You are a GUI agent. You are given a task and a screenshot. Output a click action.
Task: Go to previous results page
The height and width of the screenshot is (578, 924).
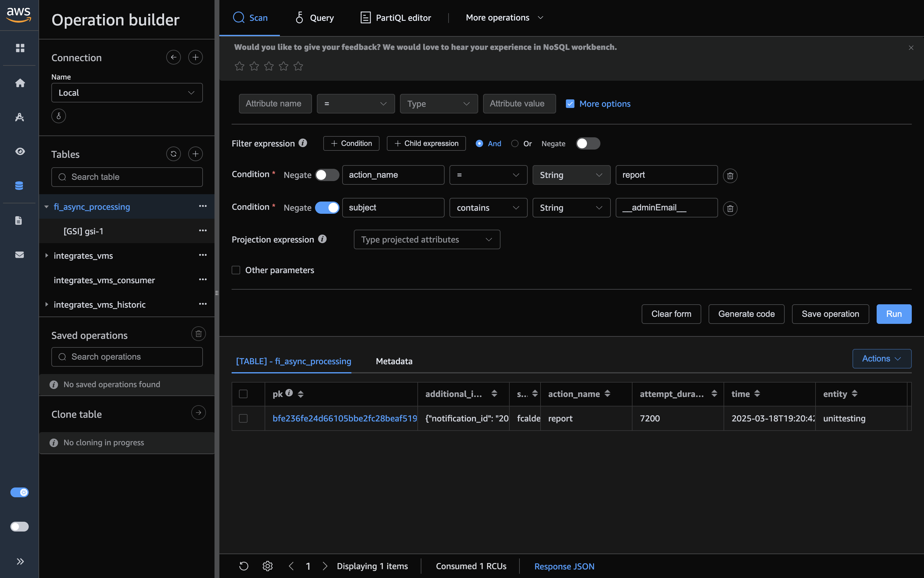[x=291, y=566]
